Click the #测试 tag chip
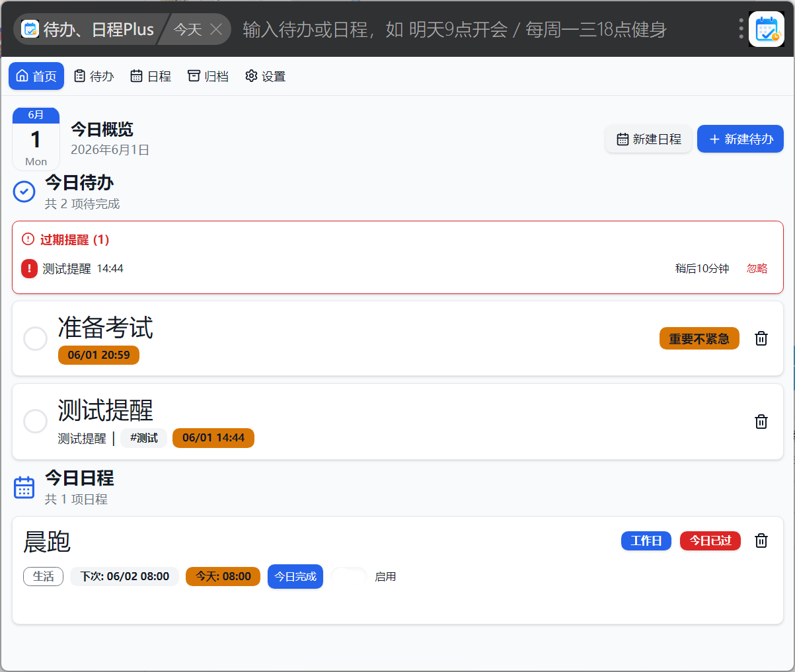795x672 pixels. click(x=143, y=437)
